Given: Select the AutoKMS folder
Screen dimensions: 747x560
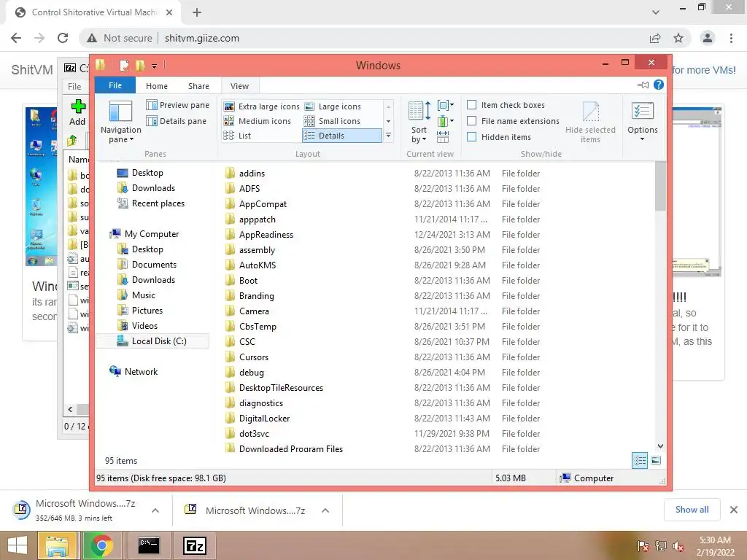Looking at the screenshot, I should pos(258,265).
